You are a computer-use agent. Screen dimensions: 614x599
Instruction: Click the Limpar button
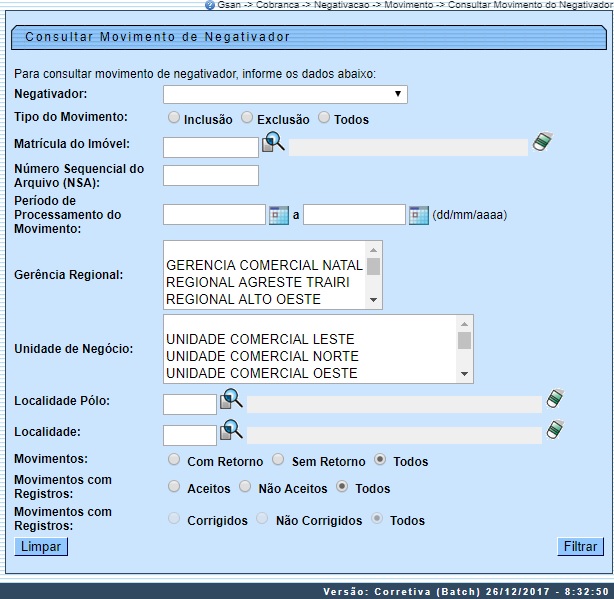pyautogui.click(x=40, y=547)
